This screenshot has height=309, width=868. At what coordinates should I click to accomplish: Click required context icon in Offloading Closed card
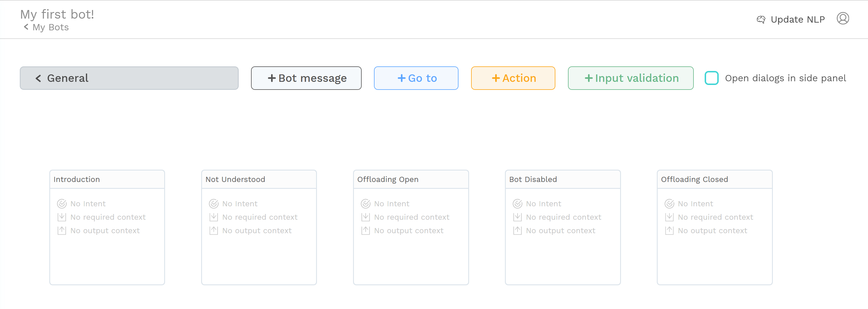click(x=669, y=217)
